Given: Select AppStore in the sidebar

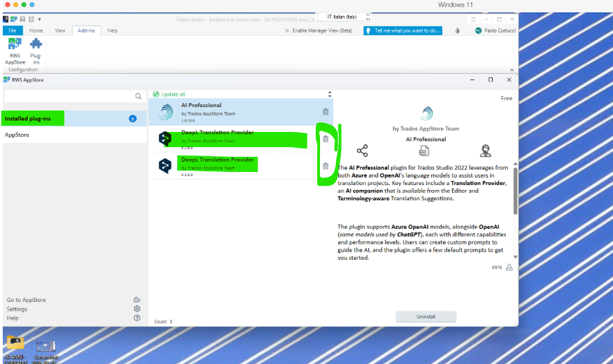Looking at the screenshot, I should coord(75,135).
